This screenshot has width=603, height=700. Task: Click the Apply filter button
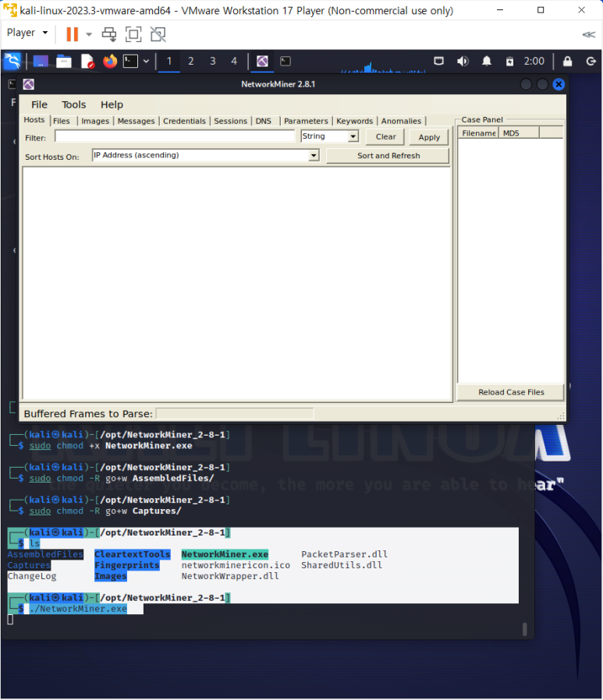tap(429, 137)
